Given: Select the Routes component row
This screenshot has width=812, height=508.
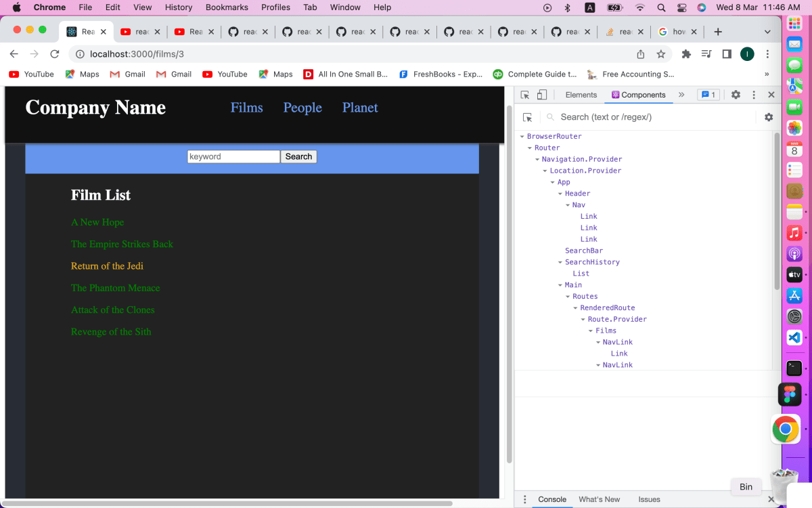Looking at the screenshot, I should (x=585, y=296).
